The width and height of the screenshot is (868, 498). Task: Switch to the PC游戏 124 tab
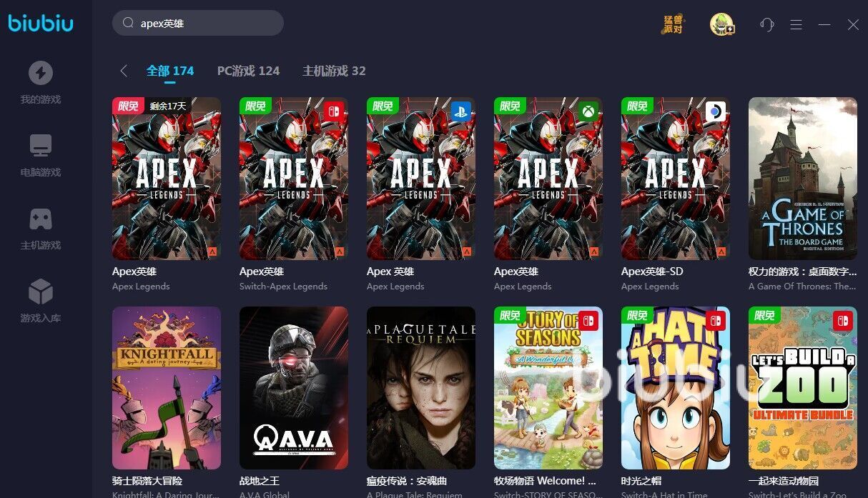click(248, 71)
